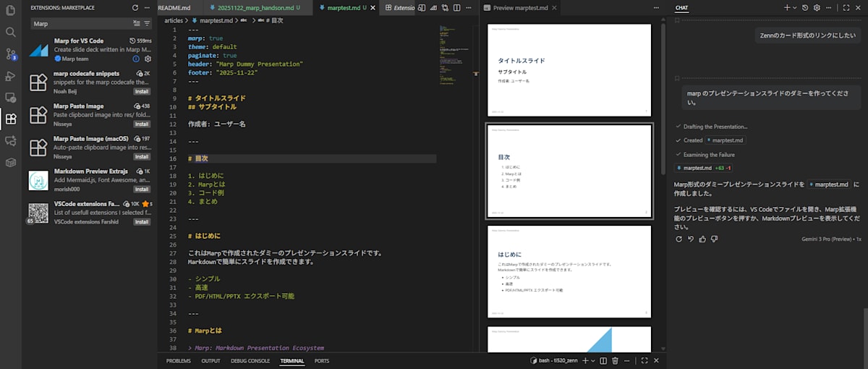The height and width of the screenshot is (369, 868).
Task: Mark chat response as unhelpful
Action: pyautogui.click(x=715, y=239)
